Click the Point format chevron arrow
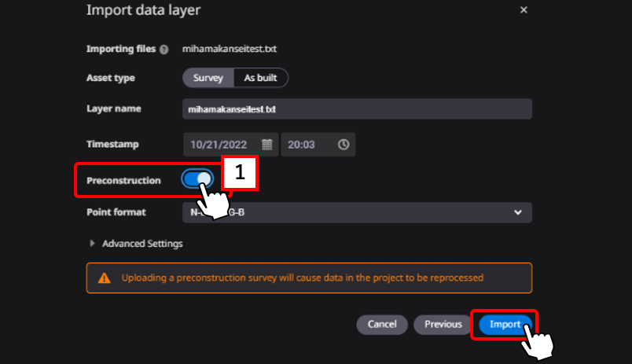Viewport: 632px width, 364px height. pos(517,212)
